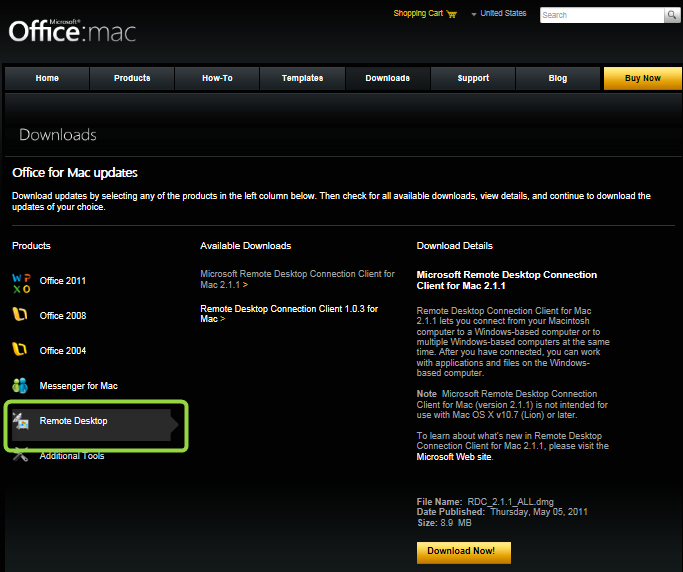Open the Products tab
This screenshot has width=683, height=572.
click(x=132, y=78)
